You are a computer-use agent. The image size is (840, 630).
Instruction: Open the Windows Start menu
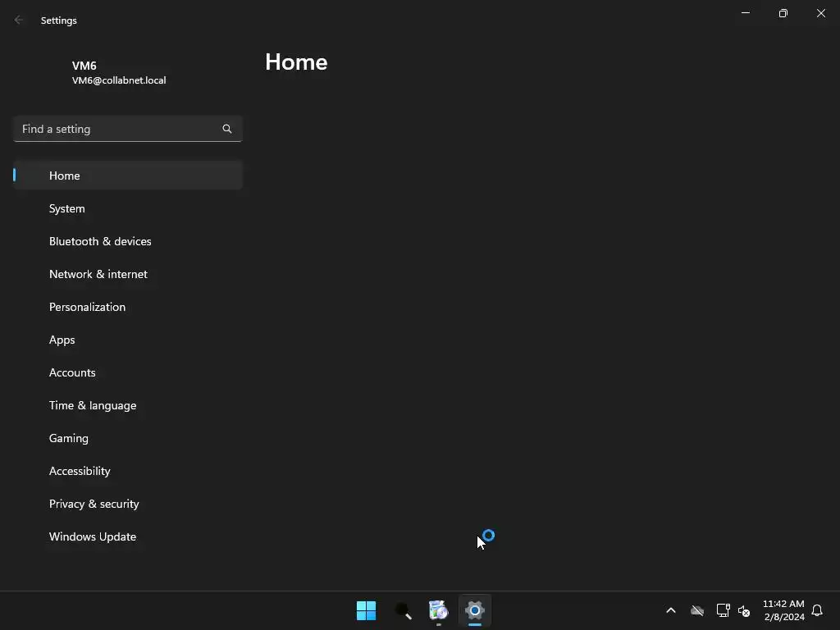click(367, 610)
